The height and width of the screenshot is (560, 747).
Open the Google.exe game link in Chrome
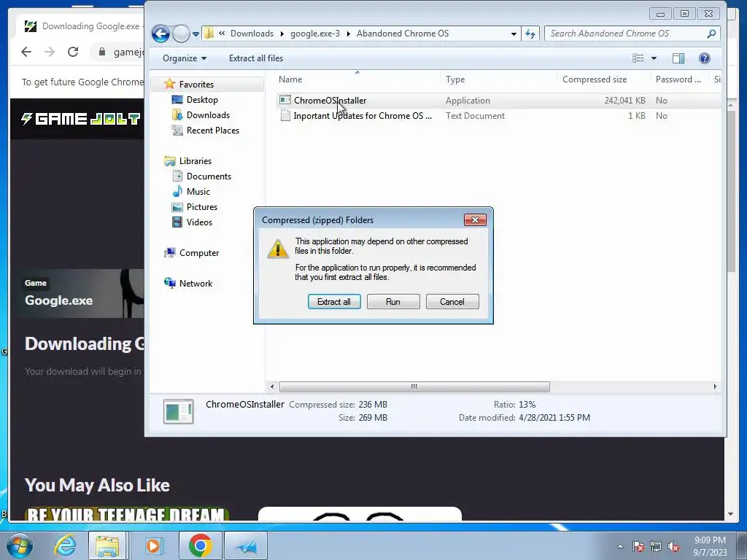tap(58, 300)
